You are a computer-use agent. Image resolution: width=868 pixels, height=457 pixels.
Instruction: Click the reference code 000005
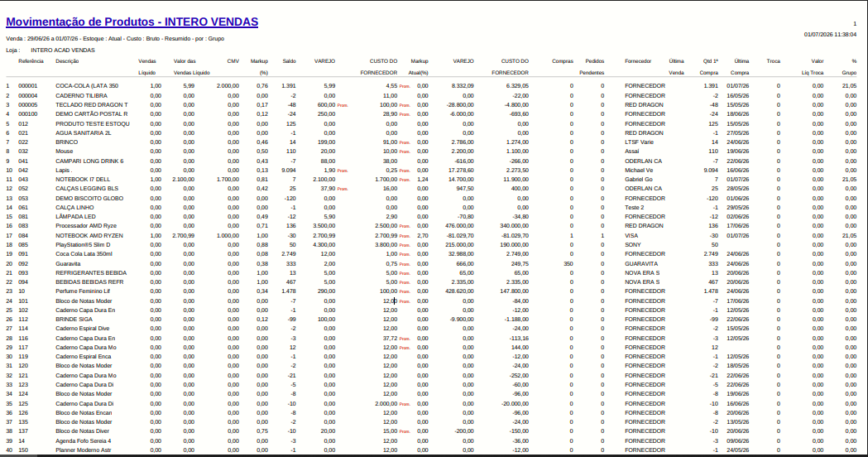pyautogui.click(x=27, y=104)
